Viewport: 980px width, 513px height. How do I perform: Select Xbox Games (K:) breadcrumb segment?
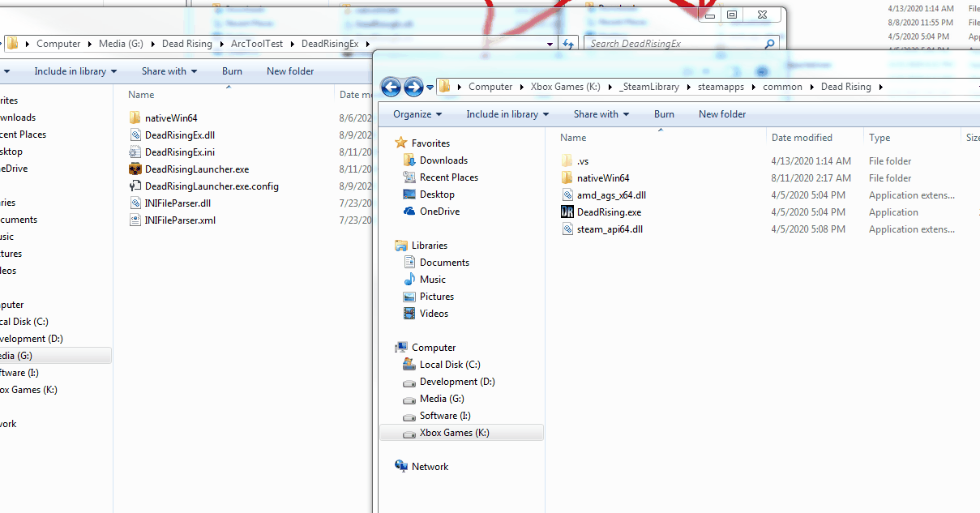coord(566,87)
